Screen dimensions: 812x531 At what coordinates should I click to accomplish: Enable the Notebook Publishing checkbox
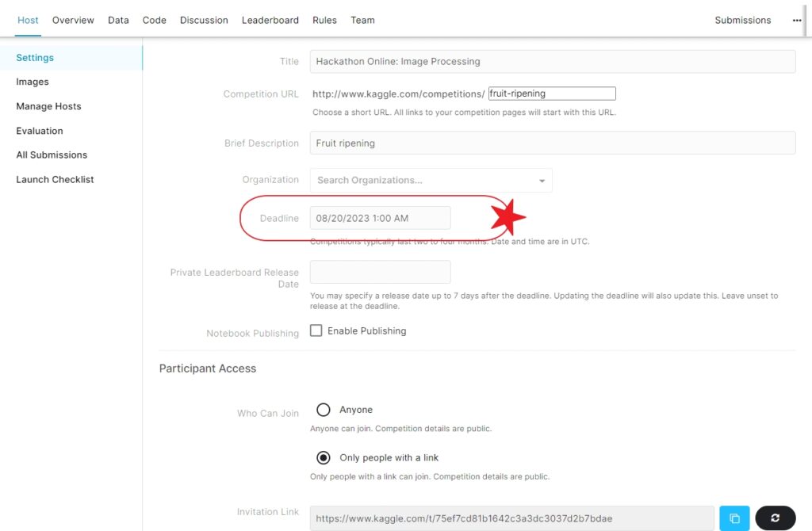(316, 330)
